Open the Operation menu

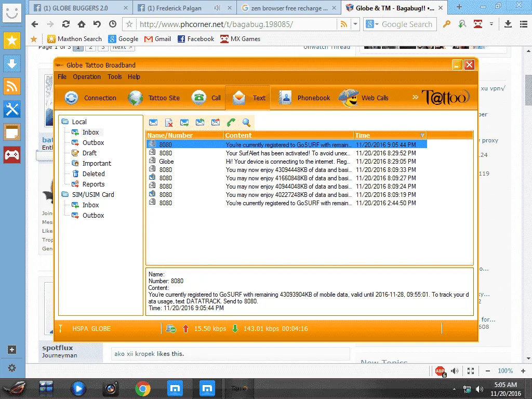pos(87,77)
